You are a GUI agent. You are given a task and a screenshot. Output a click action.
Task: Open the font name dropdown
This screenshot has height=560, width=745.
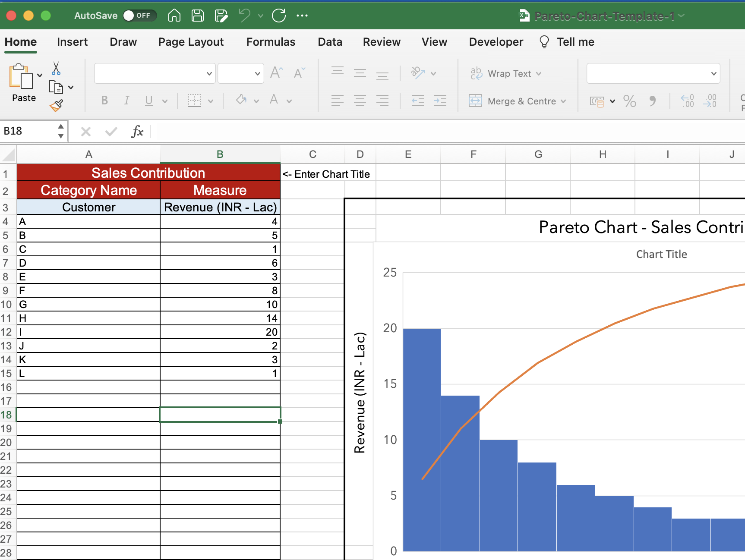click(x=209, y=74)
